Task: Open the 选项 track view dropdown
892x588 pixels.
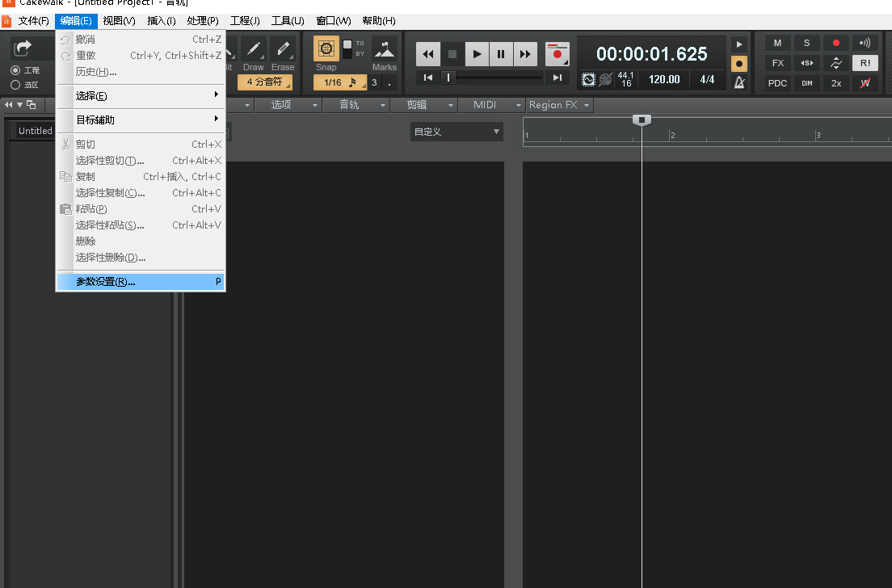Action: pyautogui.click(x=288, y=105)
